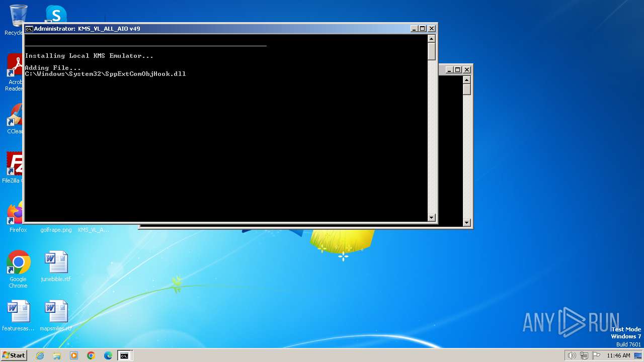Open the Google Chrome desktop shortcut
The image size is (644, 362).
[x=18, y=269]
